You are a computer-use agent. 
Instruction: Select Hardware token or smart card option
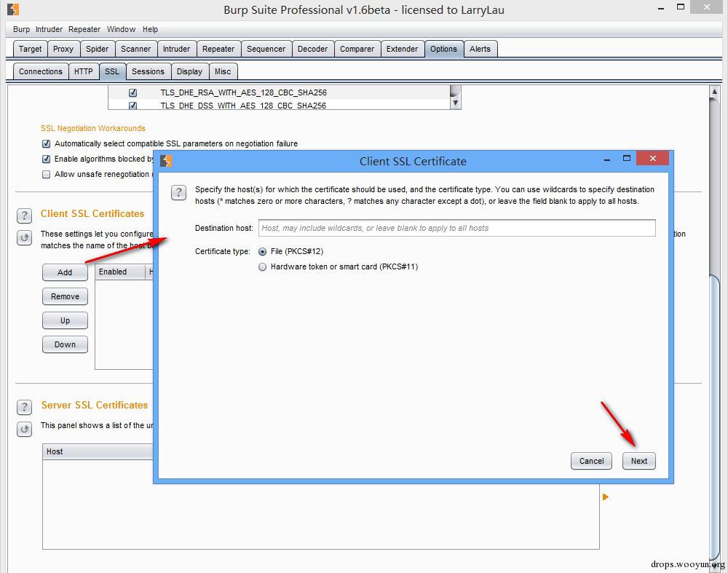point(263,267)
